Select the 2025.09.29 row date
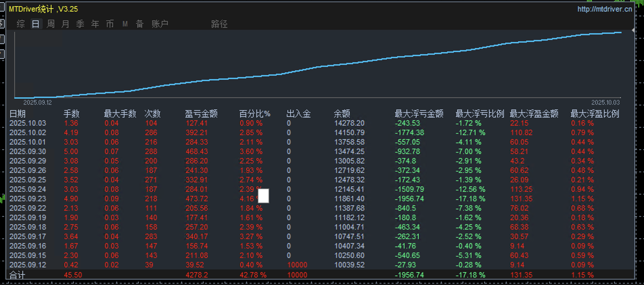 [28, 161]
